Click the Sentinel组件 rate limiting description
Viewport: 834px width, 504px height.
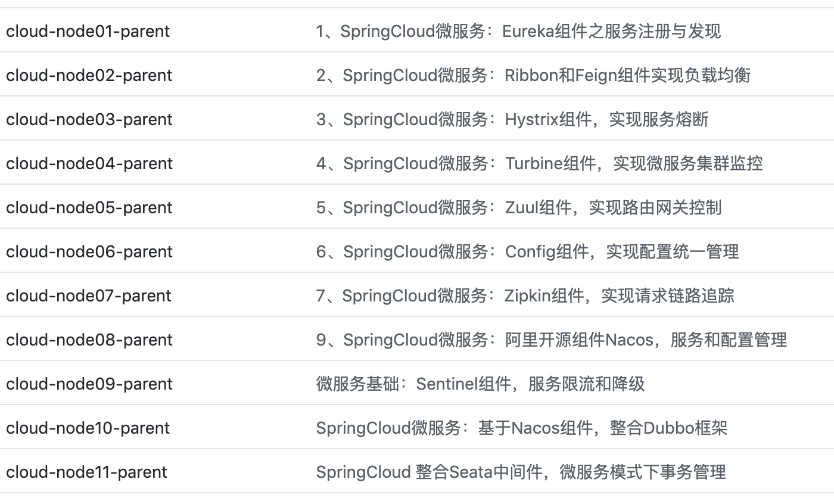pyautogui.click(x=480, y=384)
